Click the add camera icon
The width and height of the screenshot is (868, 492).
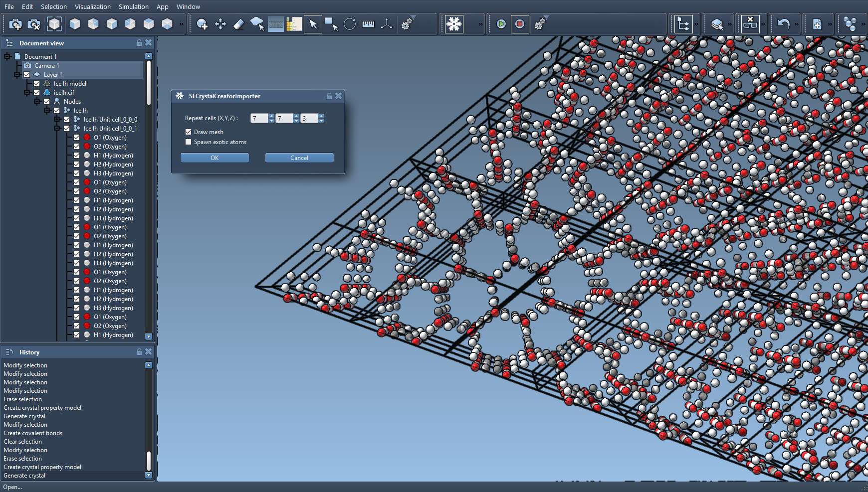pyautogui.click(x=15, y=24)
